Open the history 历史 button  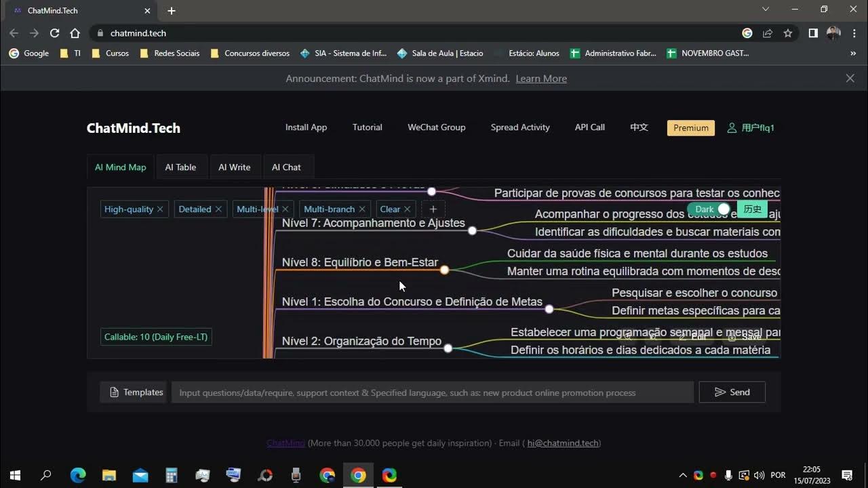[x=753, y=209]
